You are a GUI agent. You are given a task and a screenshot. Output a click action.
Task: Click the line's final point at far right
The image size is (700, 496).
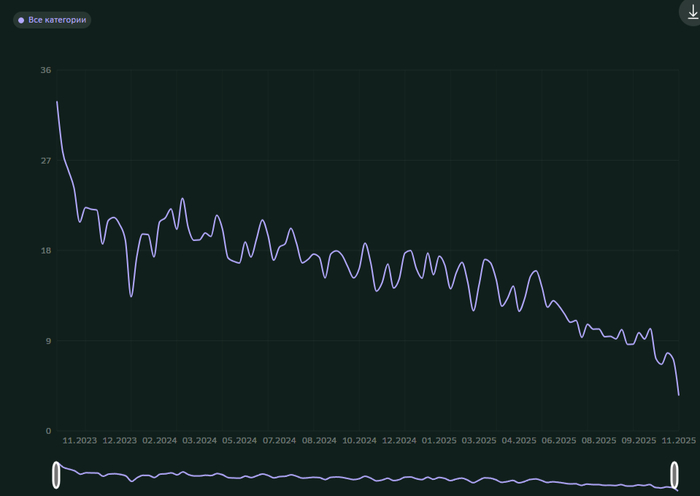[x=679, y=394]
